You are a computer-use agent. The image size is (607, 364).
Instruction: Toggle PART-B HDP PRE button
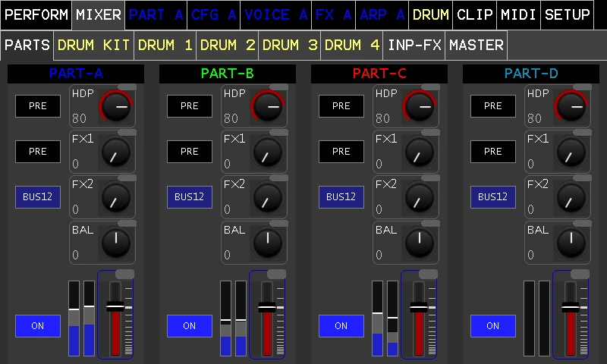(x=190, y=106)
